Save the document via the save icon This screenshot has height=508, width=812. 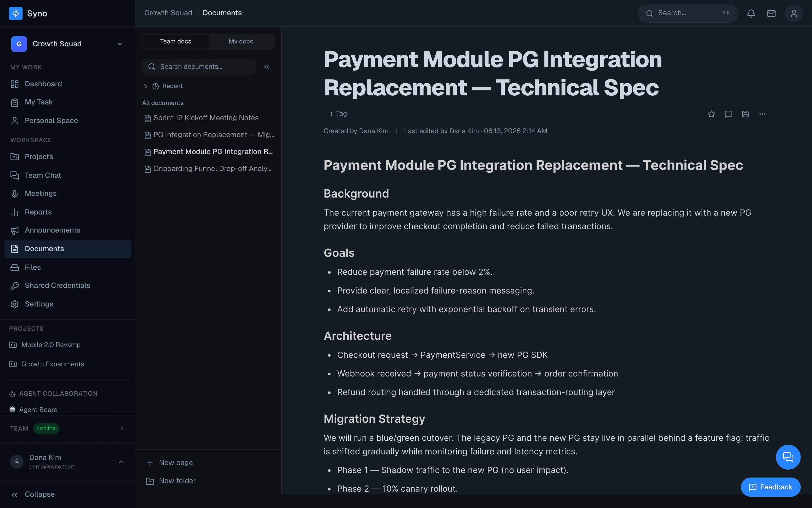745,114
